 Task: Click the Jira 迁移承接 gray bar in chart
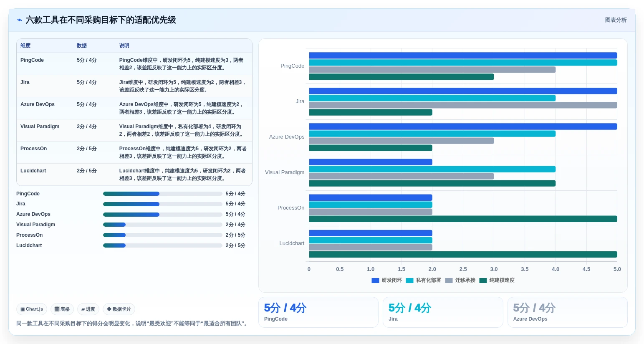coord(463,105)
